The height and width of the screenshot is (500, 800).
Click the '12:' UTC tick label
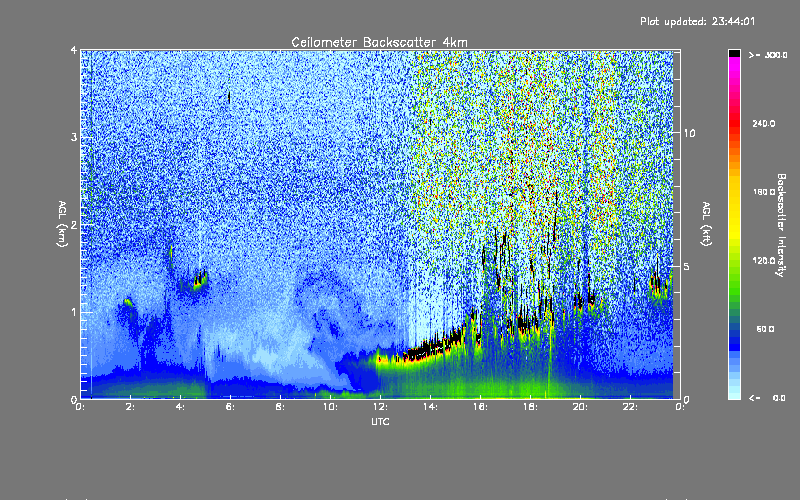[380, 407]
